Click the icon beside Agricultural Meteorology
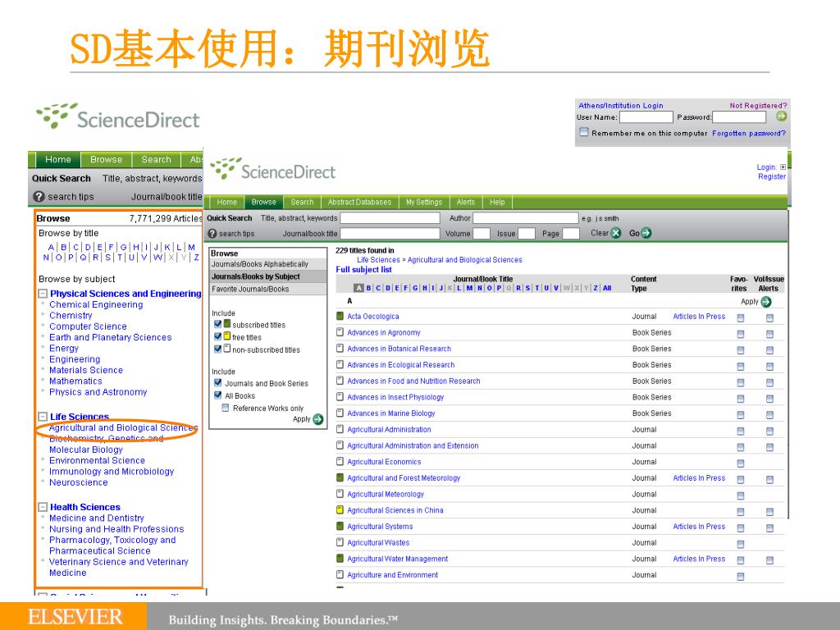Viewport: 840px width, 630px height. click(340, 494)
